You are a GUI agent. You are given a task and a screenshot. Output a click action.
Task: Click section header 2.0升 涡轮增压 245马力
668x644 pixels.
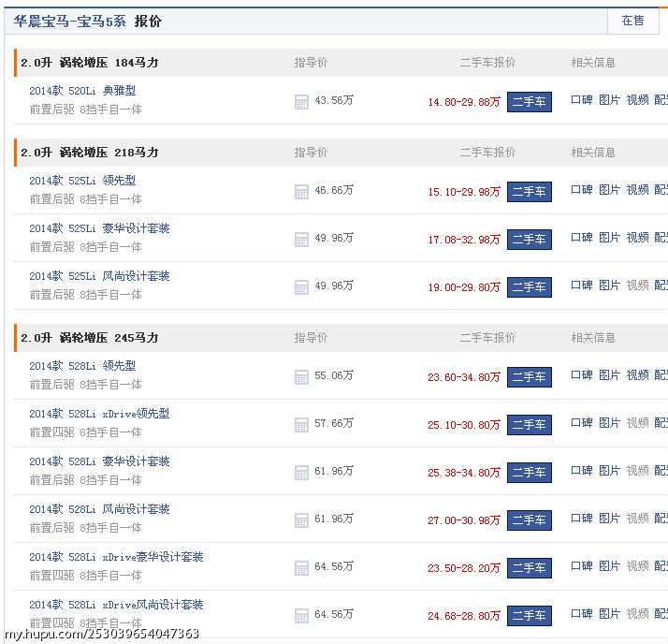point(90,338)
